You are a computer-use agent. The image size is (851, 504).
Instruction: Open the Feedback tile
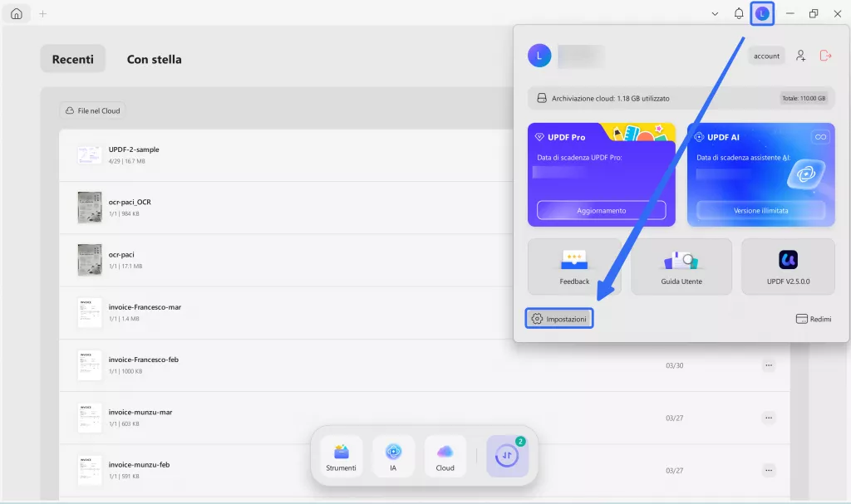[574, 267]
